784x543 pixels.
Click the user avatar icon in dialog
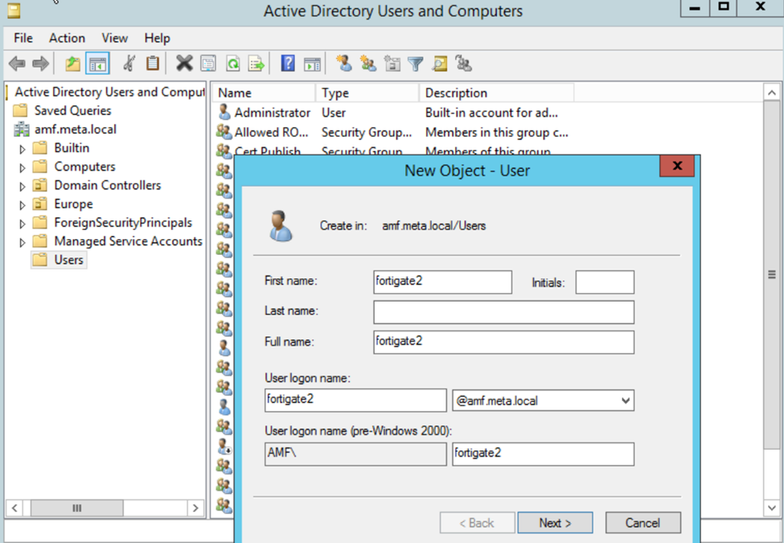click(280, 226)
